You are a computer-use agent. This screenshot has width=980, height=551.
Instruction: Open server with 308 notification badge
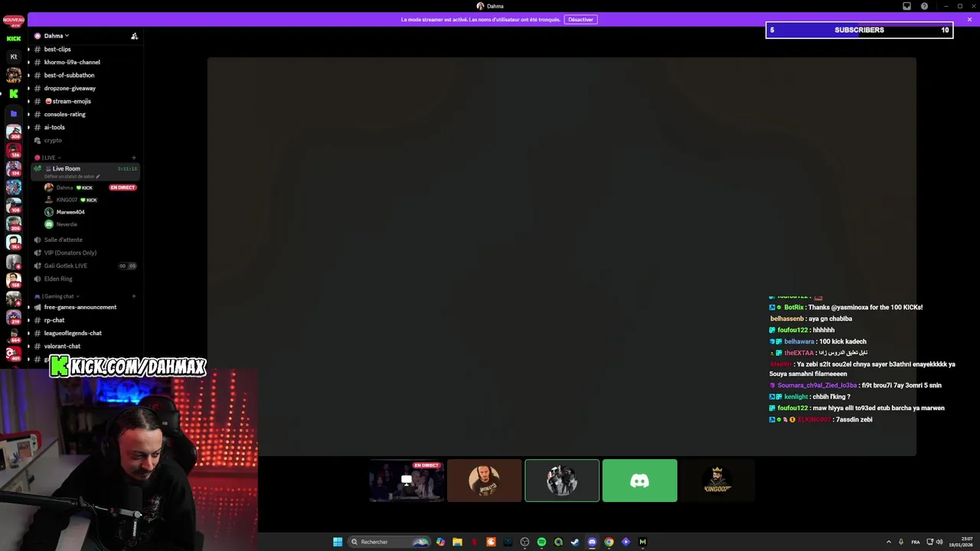[x=14, y=132]
